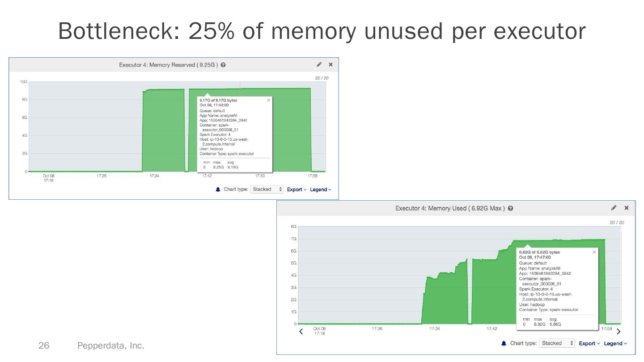Viewport: 644px width, 362px height.
Task: Expand Legend in Memory Reserved chart
Action: (321, 189)
